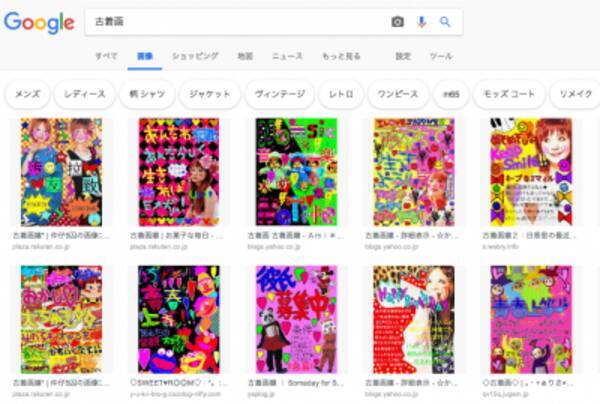Open the yaplog.jp source link
The image size is (600, 404).
[259, 394]
